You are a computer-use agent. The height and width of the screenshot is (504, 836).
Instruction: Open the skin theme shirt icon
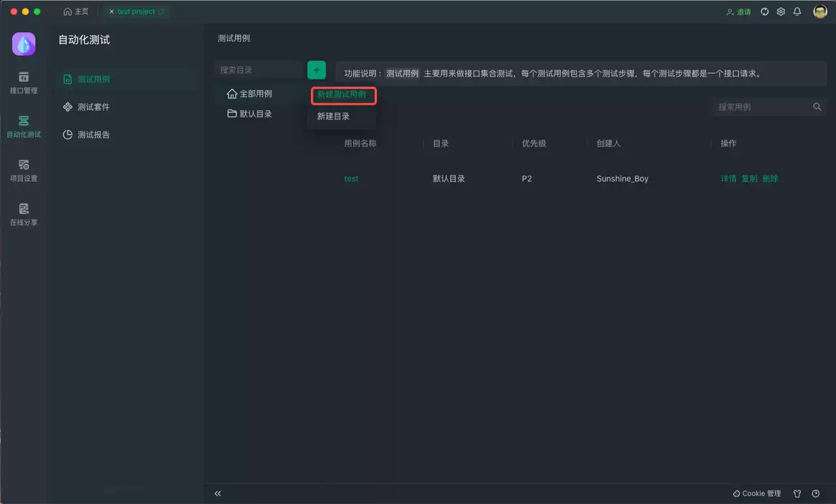797,494
